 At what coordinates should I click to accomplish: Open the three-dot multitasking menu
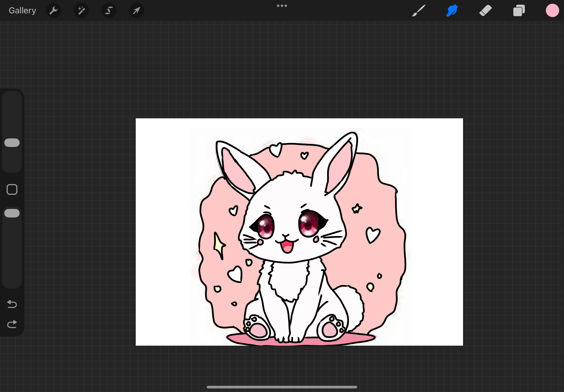[282, 6]
